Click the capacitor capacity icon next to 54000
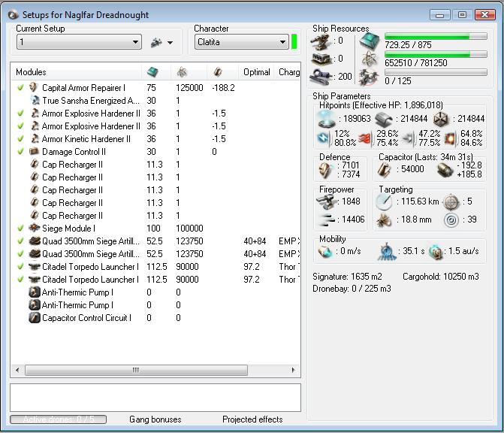Screen dimensions: 504x433 (384, 170)
